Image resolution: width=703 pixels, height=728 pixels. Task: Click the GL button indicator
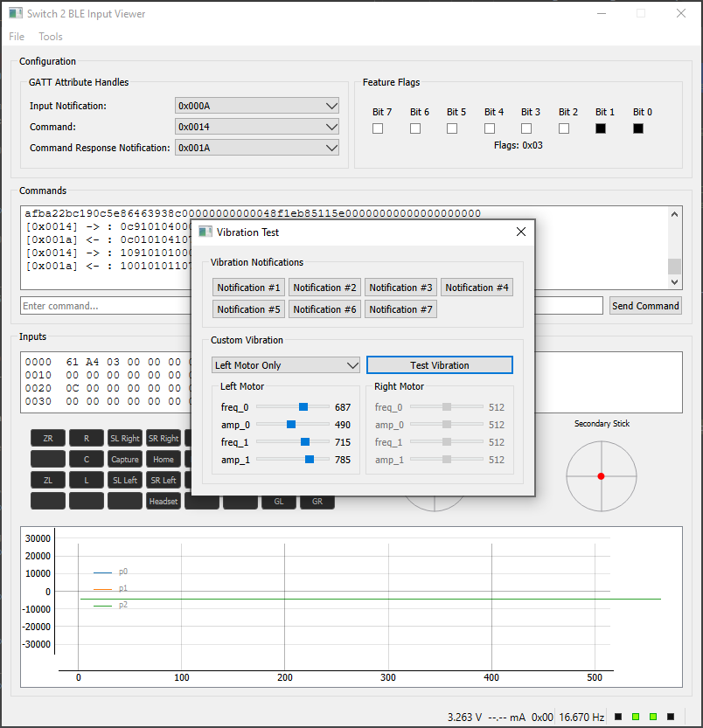click(x=279, y=503)
